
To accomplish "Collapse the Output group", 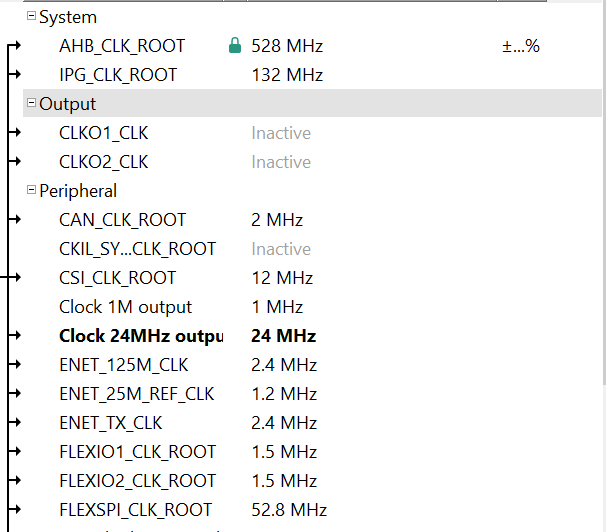I will coord(31,104).
